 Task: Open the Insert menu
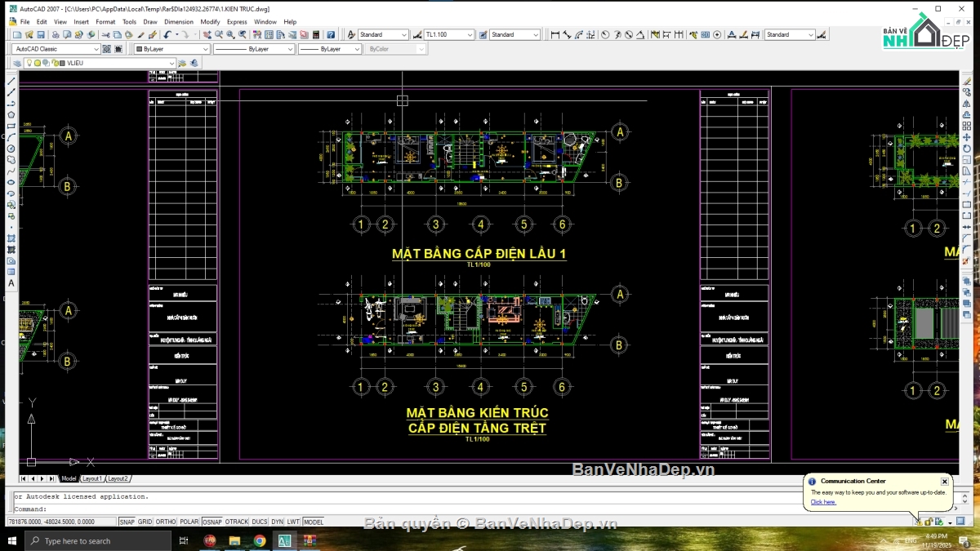pos(82,22)
